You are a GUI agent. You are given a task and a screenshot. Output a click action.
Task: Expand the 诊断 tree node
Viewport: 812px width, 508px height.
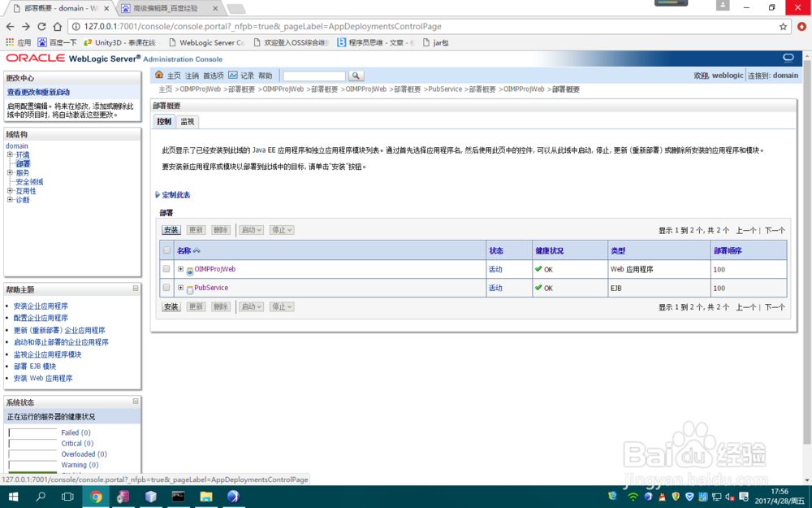click(x=10, y=200)
